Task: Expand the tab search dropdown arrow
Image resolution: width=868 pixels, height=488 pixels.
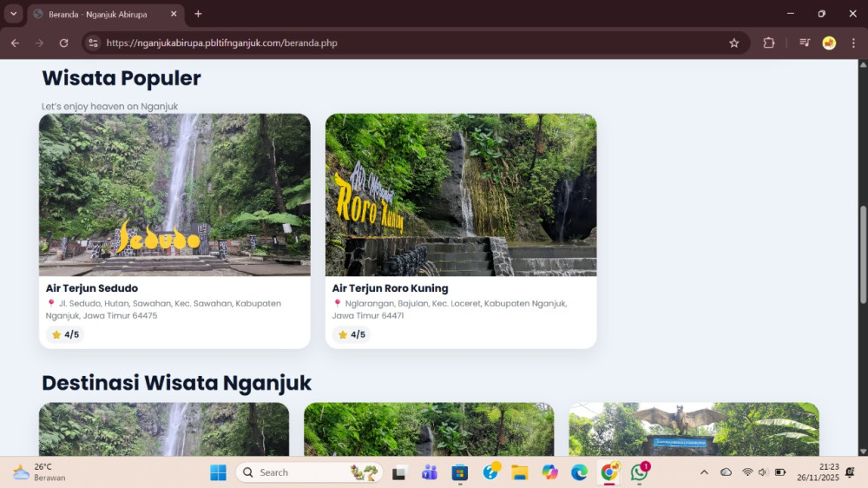Action: [13, 14]
